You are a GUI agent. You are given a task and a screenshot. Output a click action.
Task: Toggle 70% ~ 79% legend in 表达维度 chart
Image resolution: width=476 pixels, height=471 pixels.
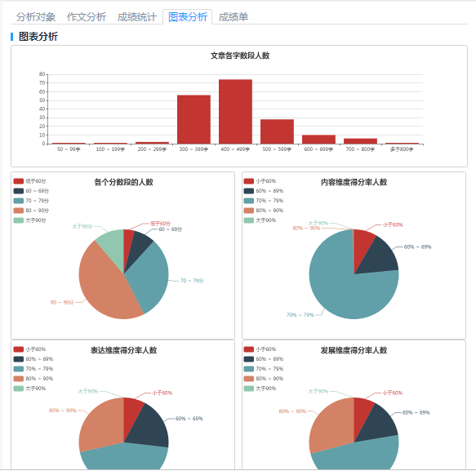pyautogui.click(x=33, y=369)
